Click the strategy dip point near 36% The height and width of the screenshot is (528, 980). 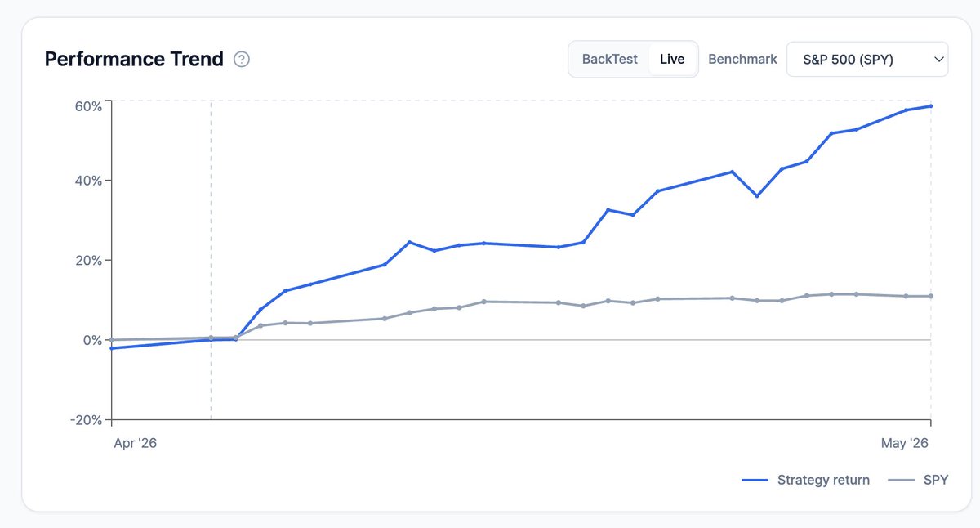pyautogui.click(x=757, y=195)
